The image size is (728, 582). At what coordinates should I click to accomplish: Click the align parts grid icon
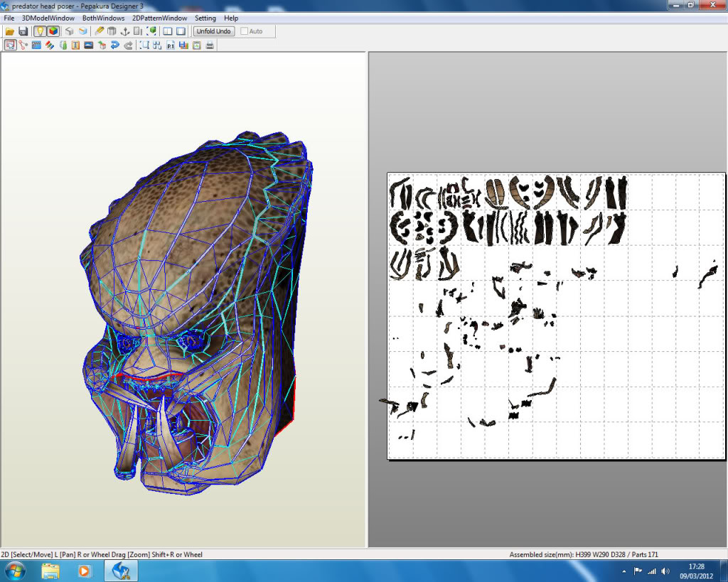coord(157,45)
